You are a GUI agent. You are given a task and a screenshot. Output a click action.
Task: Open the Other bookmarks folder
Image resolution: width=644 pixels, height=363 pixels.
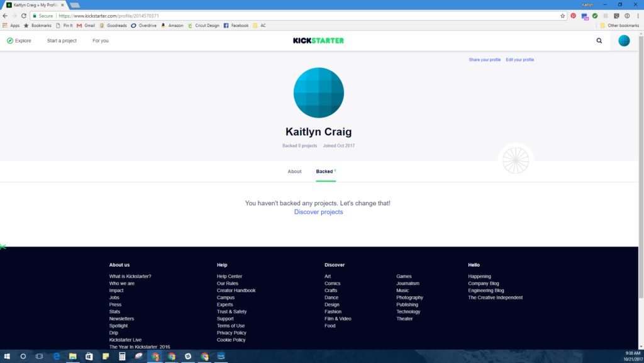tap(619, 25)
